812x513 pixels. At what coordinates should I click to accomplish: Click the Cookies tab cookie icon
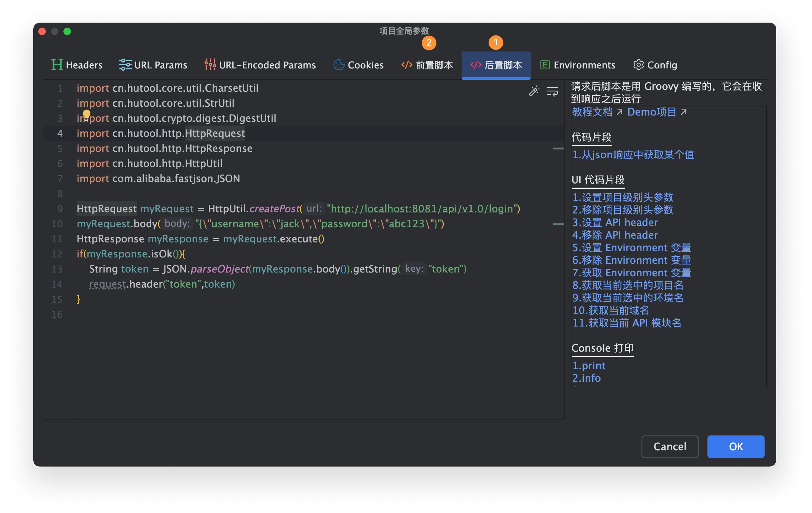coord(338,65)
